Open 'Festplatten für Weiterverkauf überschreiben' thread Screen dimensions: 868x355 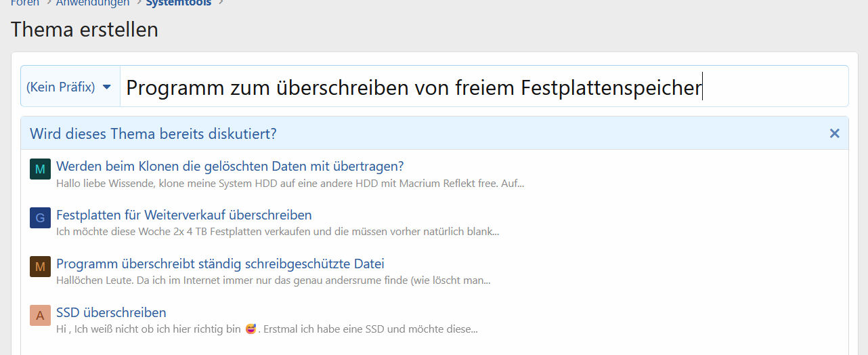pyautogui.click(x=183, y=215)
